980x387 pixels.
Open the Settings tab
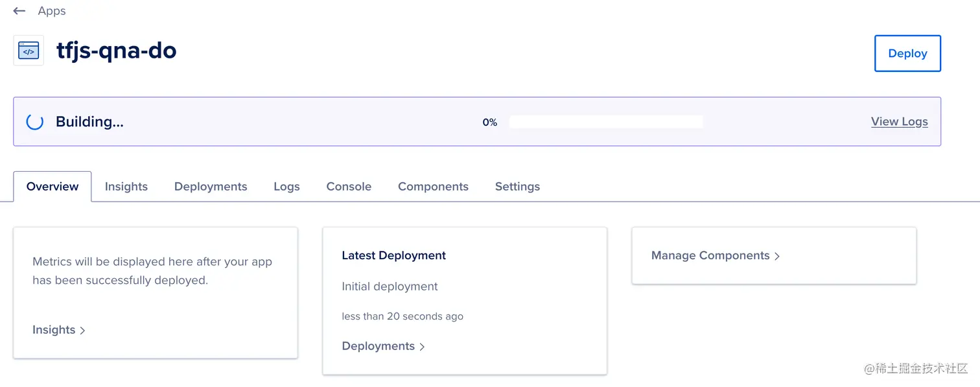[x=517, y=186]
